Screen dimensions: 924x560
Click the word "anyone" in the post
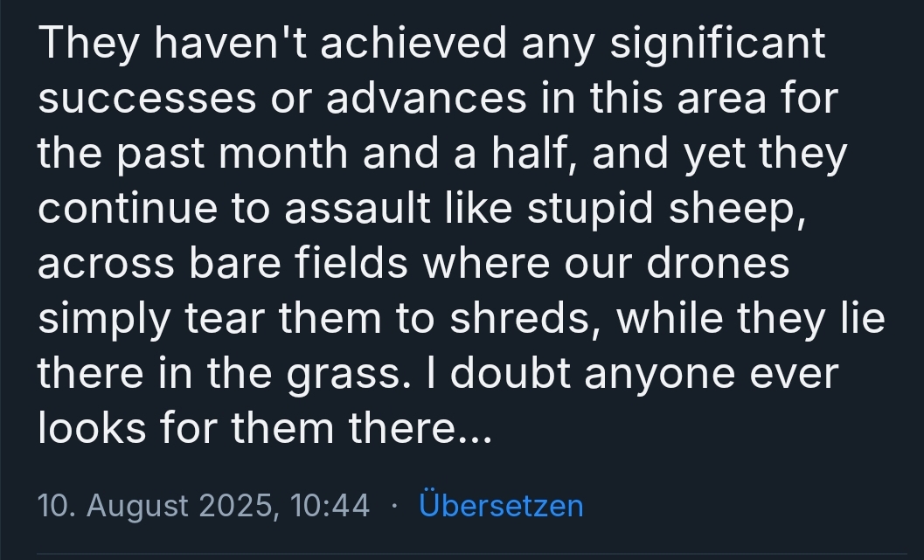pos(660,375)
